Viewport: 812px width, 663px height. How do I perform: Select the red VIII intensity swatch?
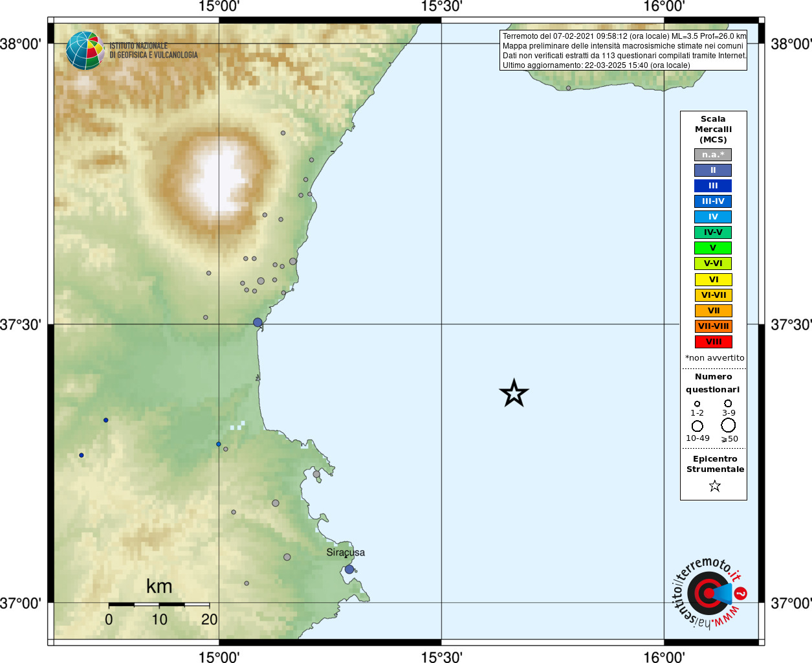[x=714, y=342]
